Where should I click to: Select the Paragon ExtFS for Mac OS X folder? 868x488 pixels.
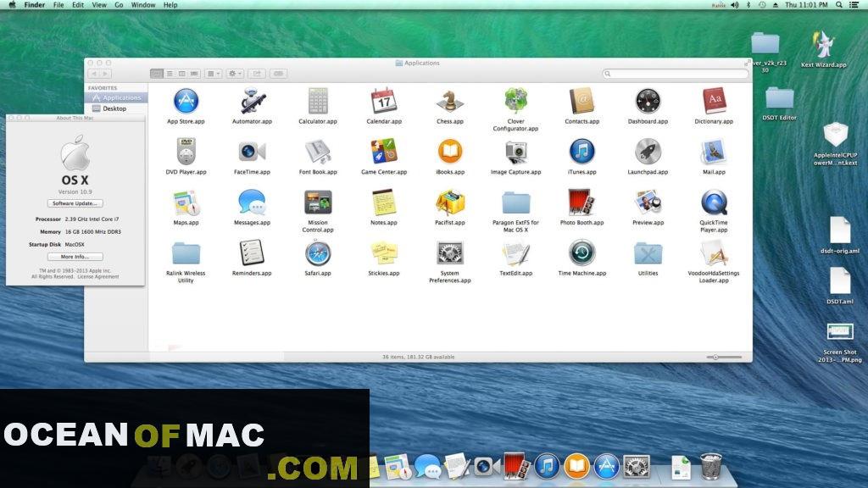tap(516, 203)
